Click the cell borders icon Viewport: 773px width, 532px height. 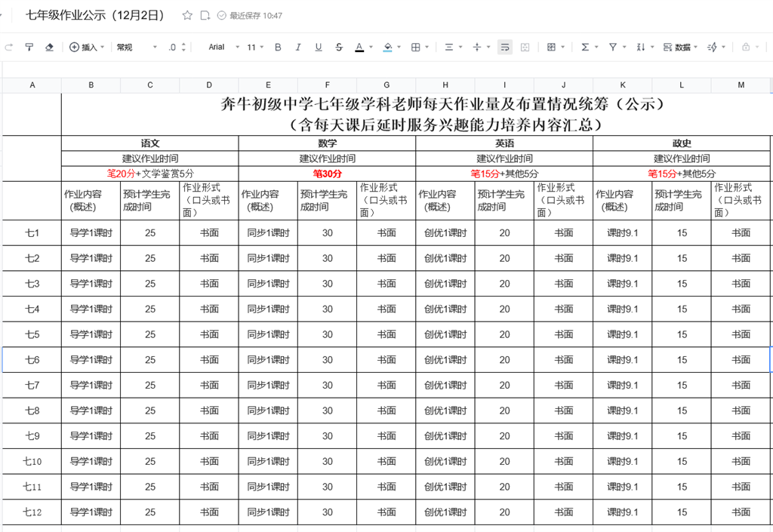click(x=416, y=48)
